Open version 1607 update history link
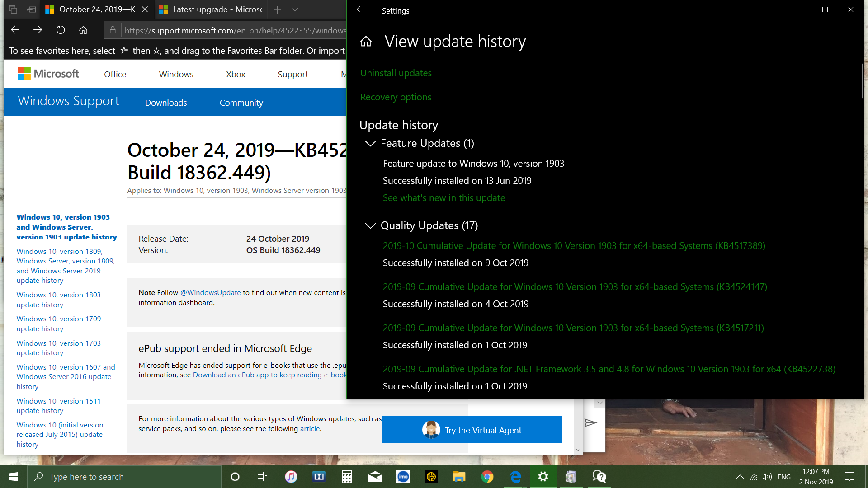Image resolution: width=868 pixels, height=488 pixels. pyautogui.click(x=66, y=376)
